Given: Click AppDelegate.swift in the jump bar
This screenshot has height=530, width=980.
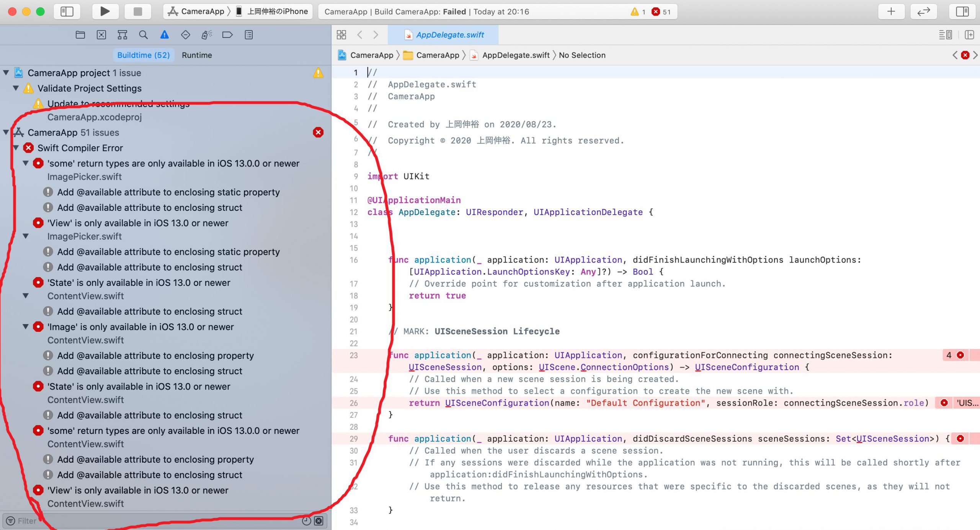Looking at the screenshot, I should 510,55.
